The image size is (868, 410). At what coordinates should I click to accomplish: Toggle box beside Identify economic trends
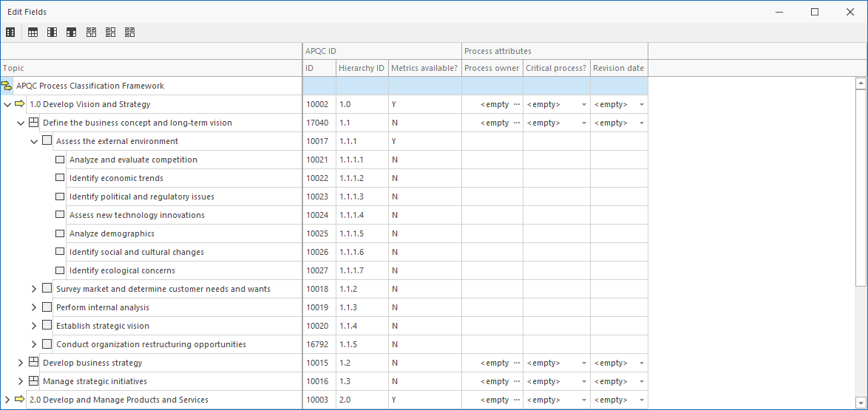[x=60, y=178]
